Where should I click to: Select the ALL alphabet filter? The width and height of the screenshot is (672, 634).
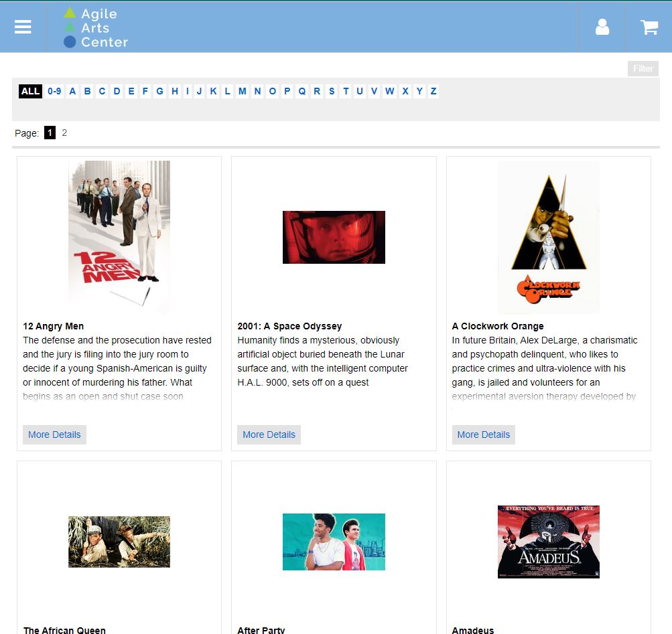(x=30, y=91)
